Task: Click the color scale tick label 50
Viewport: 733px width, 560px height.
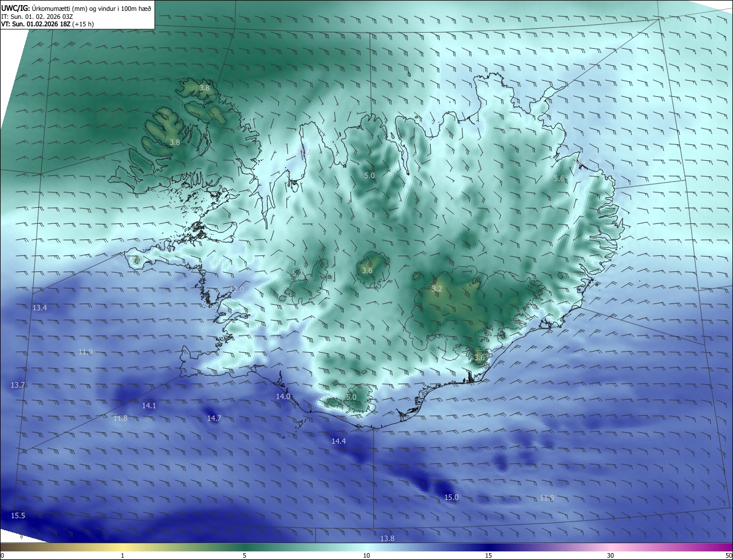Action: [x=728, y=556]
